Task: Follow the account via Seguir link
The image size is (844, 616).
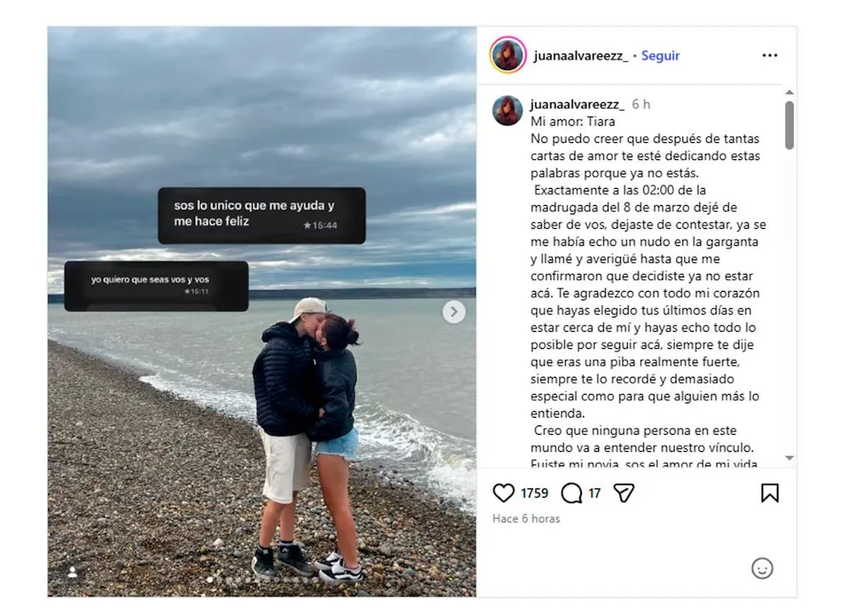Action: pyautogui.click(x=660, y=55)
